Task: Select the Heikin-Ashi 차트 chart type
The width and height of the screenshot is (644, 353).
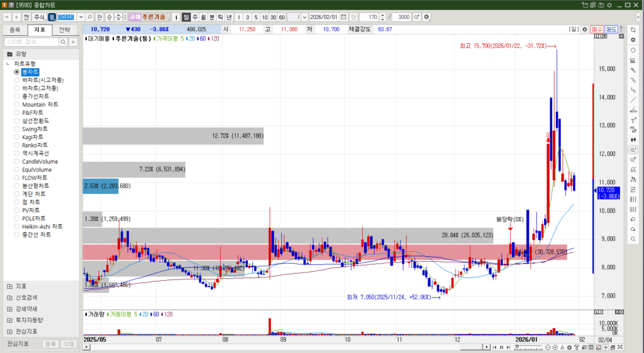Action: (x=17, y=226)
